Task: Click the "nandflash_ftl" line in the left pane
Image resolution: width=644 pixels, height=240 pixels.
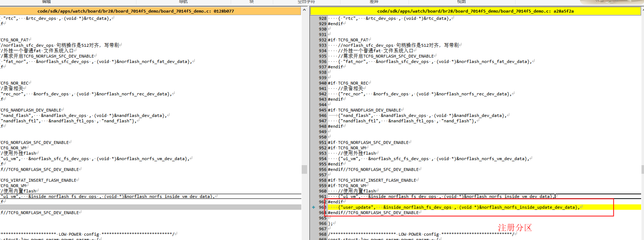Action: point(69,121)
